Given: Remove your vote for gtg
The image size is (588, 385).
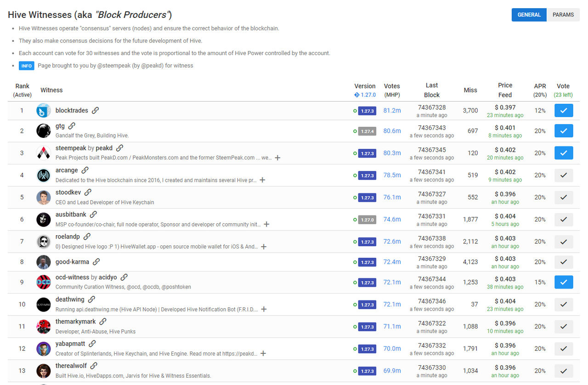Looking at the screenshot, I should 564,131.
